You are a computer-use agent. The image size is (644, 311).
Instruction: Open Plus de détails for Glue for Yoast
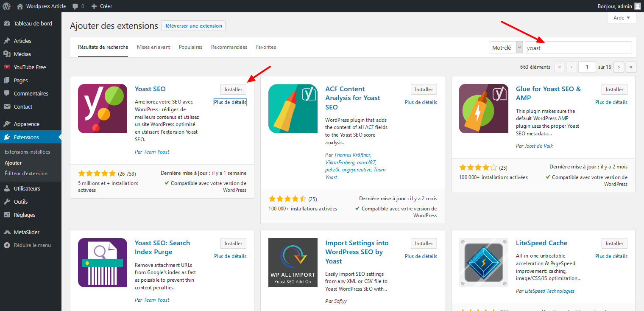tap(611, 102)
